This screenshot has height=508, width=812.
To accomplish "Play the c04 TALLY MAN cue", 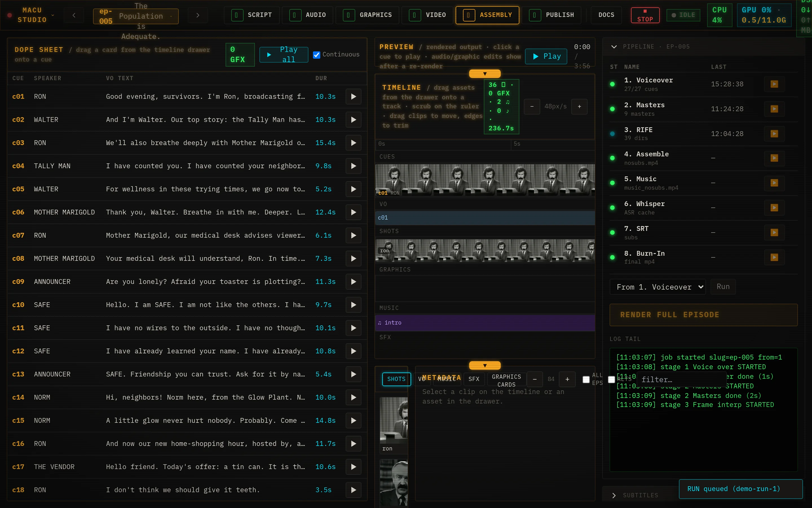I will tap(353, 166).
